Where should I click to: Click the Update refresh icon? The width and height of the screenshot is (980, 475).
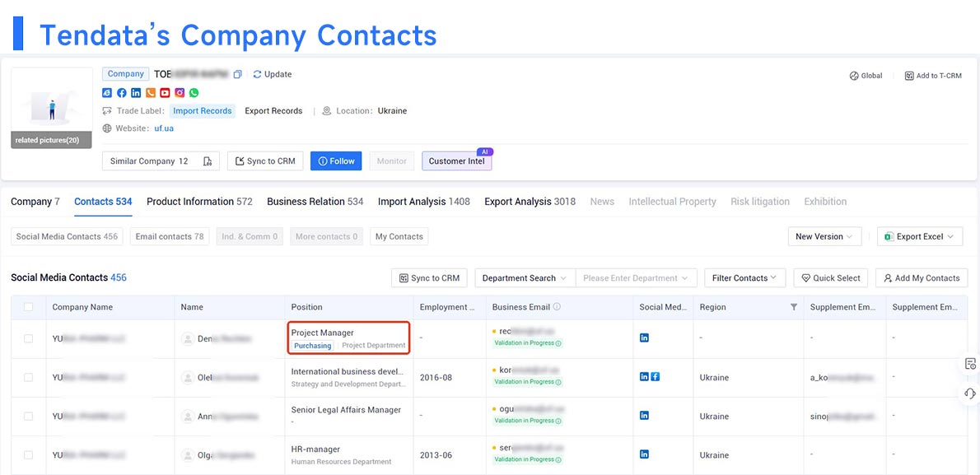pos(257,74)
